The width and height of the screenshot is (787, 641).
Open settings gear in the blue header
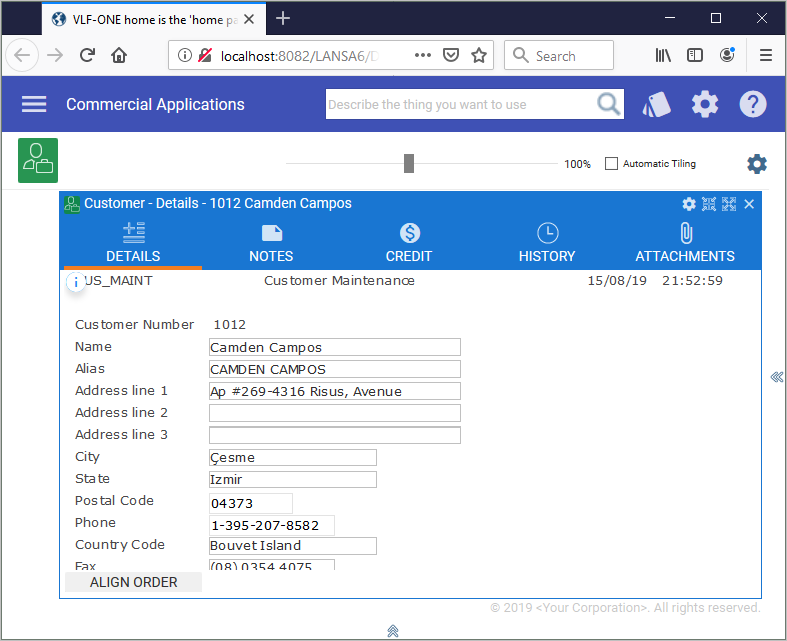point(705,104)
